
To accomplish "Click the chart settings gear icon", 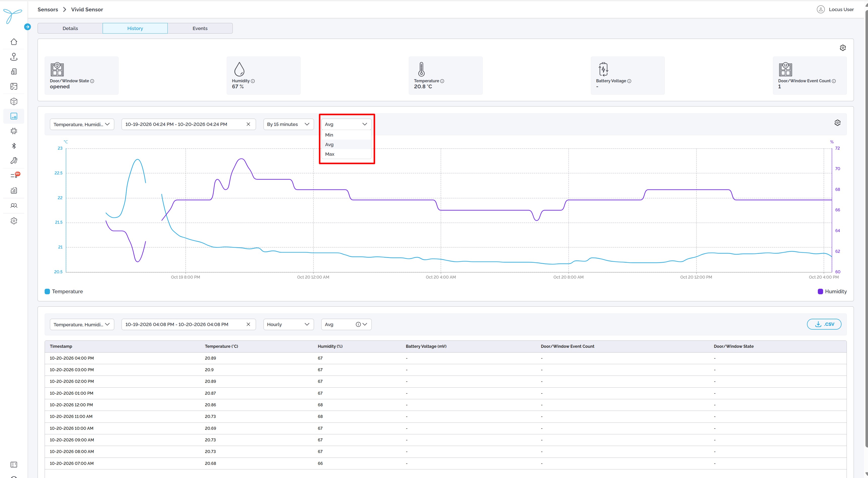I will coord(837,123).
